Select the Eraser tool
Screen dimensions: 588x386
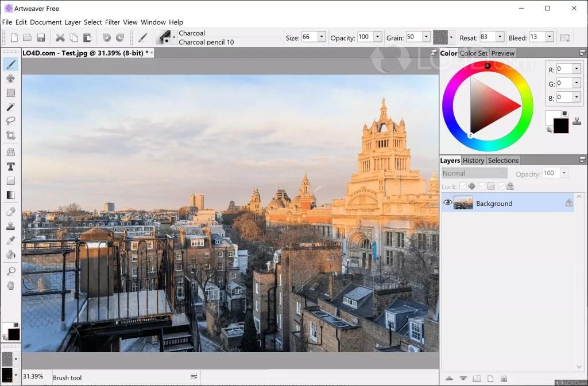pos(10,211)
